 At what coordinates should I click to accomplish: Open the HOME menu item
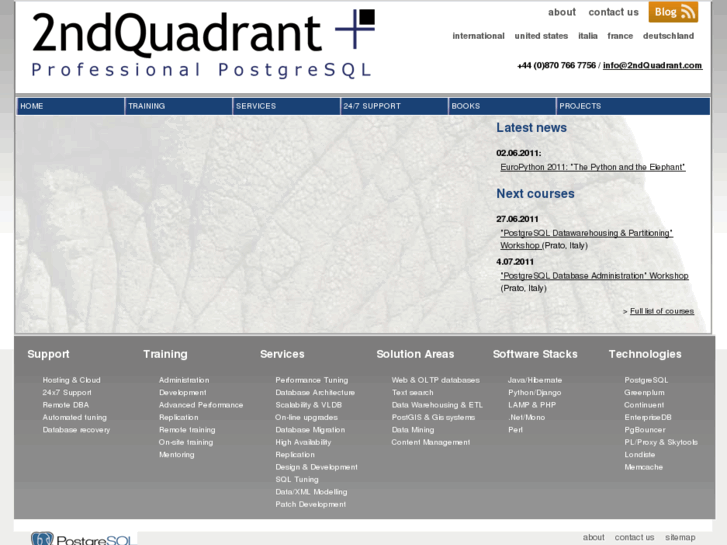coord(70,106)
